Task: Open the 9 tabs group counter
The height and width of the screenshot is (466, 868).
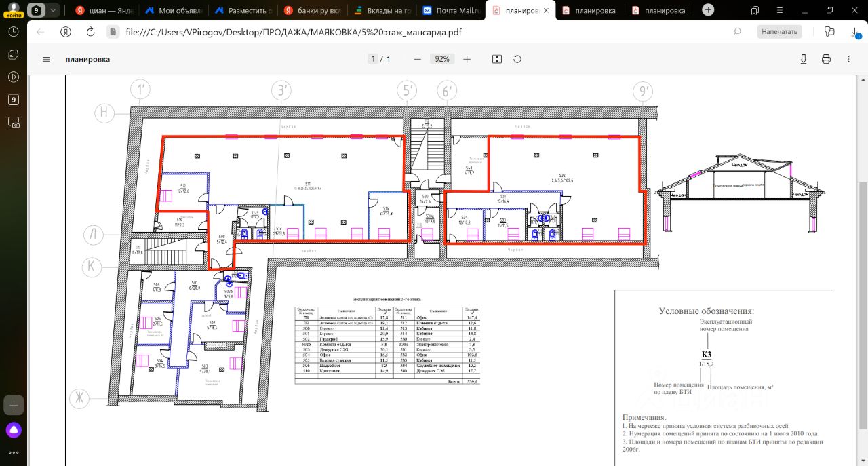Action: [35, 10]
